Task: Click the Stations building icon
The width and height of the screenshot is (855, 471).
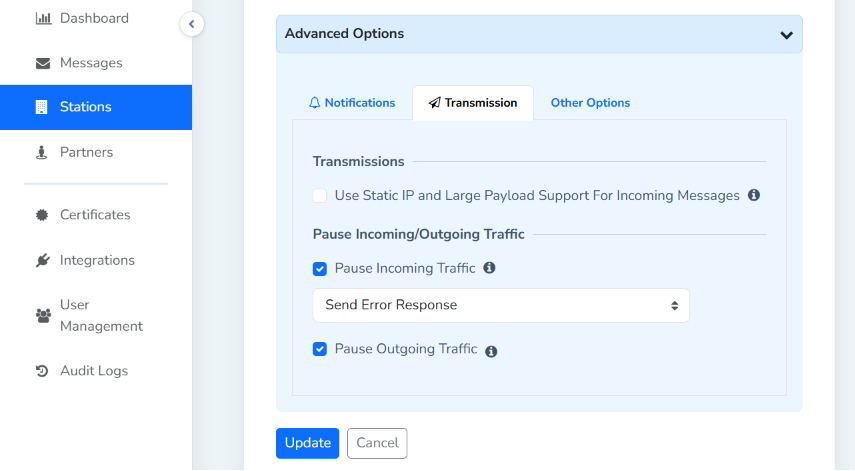Action: pyautogui.click(x=41, y=107)
